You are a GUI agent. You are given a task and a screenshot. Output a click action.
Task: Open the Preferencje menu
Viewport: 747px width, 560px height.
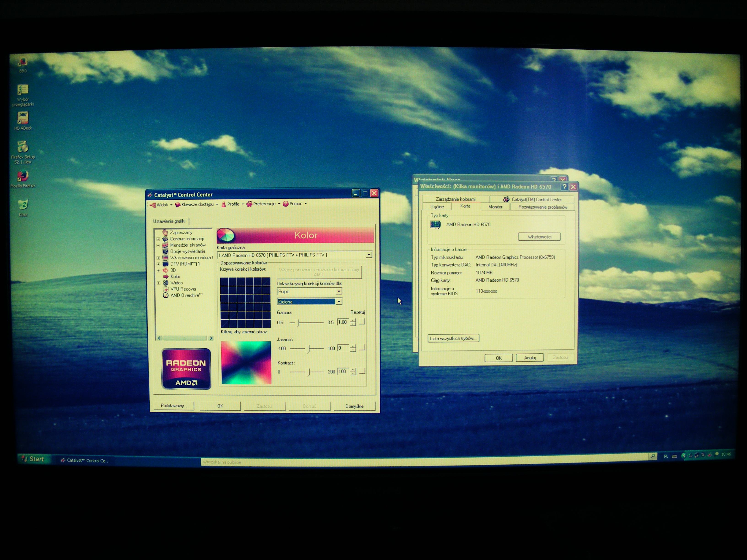coord(263,204)
